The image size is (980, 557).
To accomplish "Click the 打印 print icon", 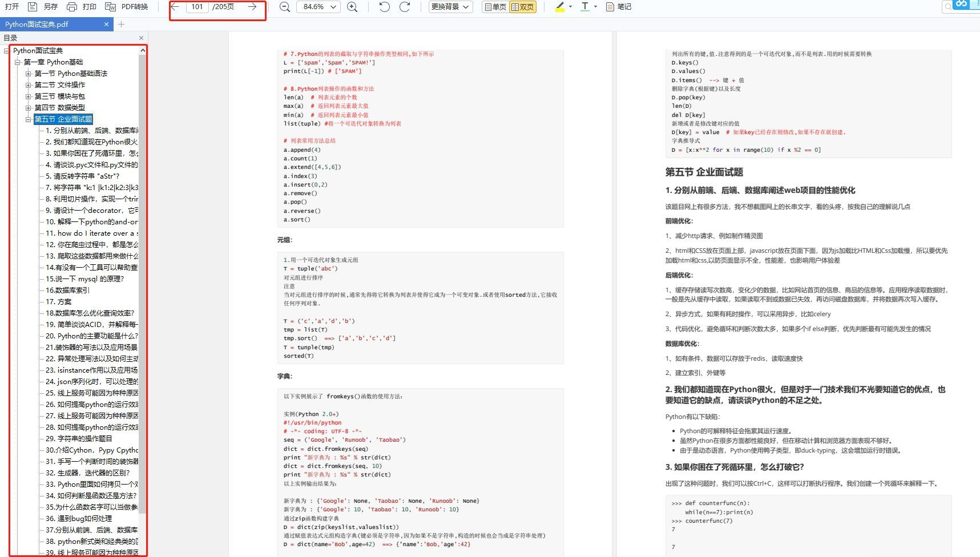I will 71,7.
